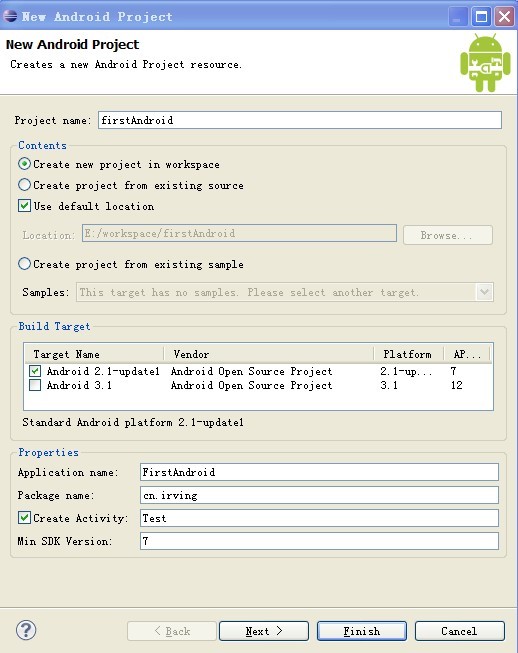The height and width of the screenshot is (653, 518).
Task: Click the Eclipse icon in title bar
Action: (x=10, y=16)
